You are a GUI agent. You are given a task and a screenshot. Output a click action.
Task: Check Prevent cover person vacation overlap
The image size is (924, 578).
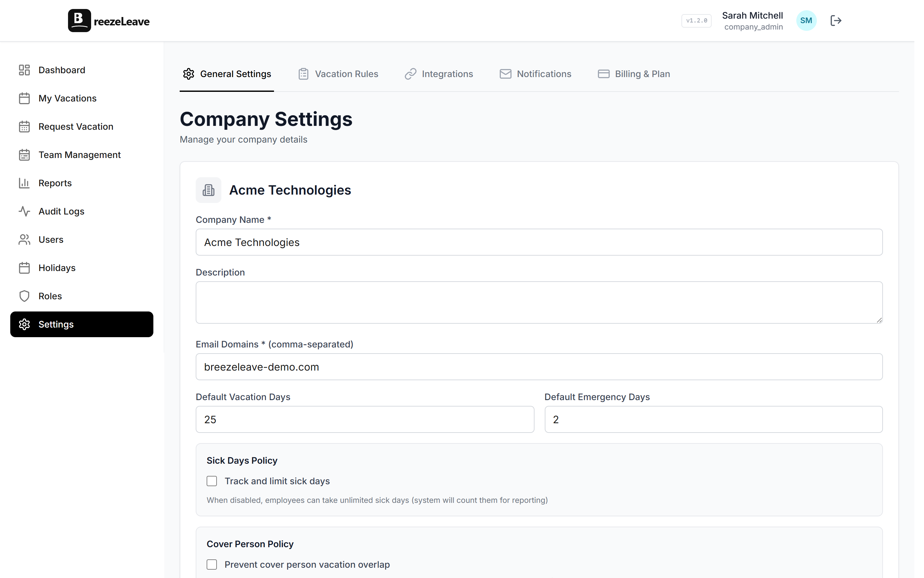(x=212, y=565)
